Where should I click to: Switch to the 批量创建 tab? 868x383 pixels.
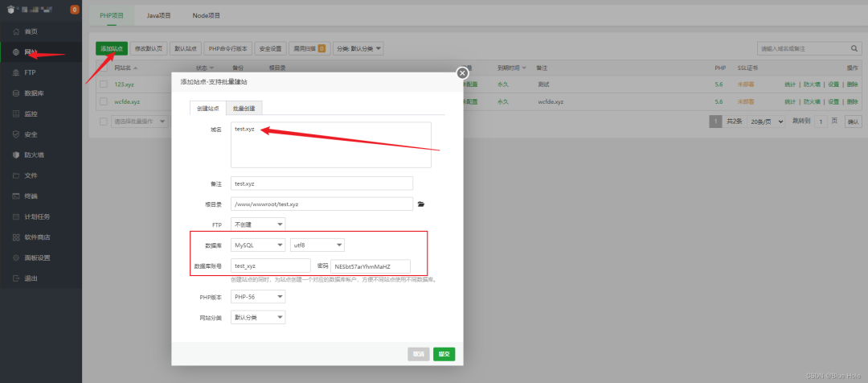(x=244, y=108)
